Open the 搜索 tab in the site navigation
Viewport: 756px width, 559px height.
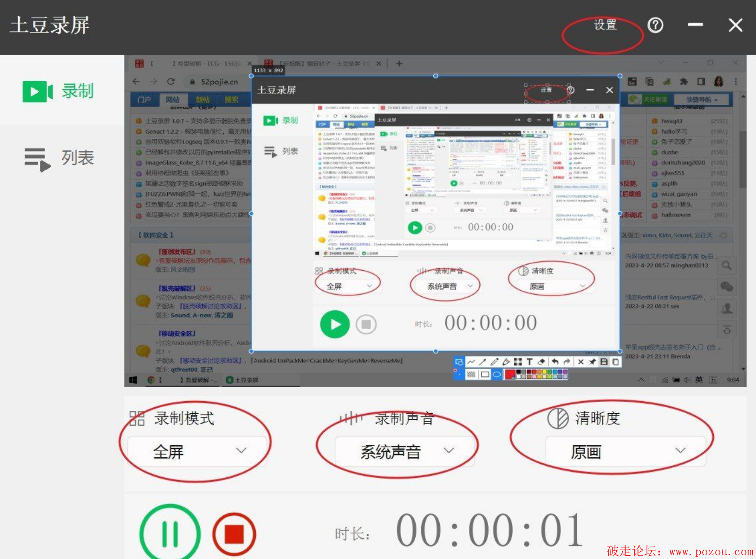tap(232, 99)
